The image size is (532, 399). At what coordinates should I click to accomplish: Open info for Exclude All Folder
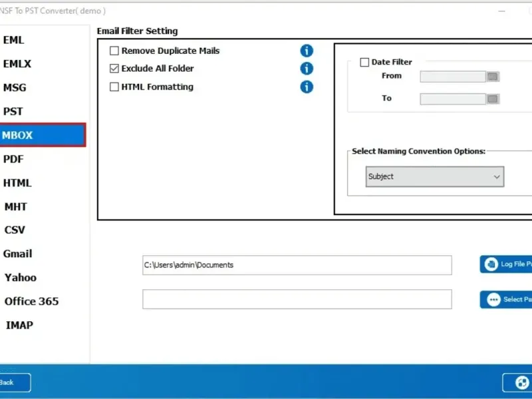click(307, 68)
